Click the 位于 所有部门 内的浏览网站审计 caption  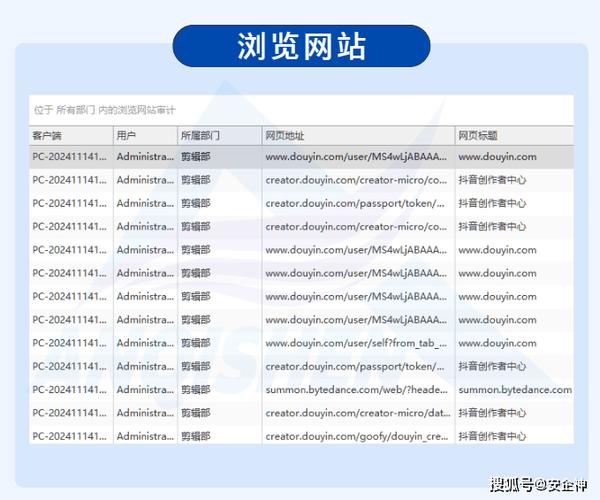104,110
